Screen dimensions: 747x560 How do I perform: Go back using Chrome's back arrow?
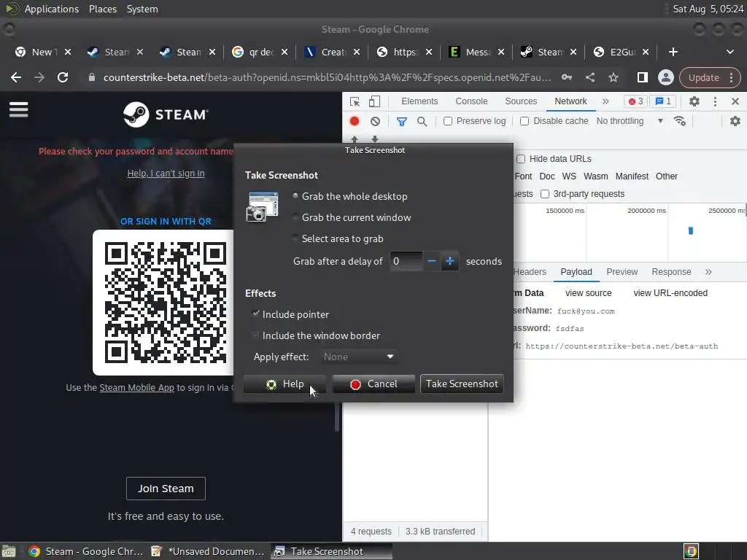(16, 77)
